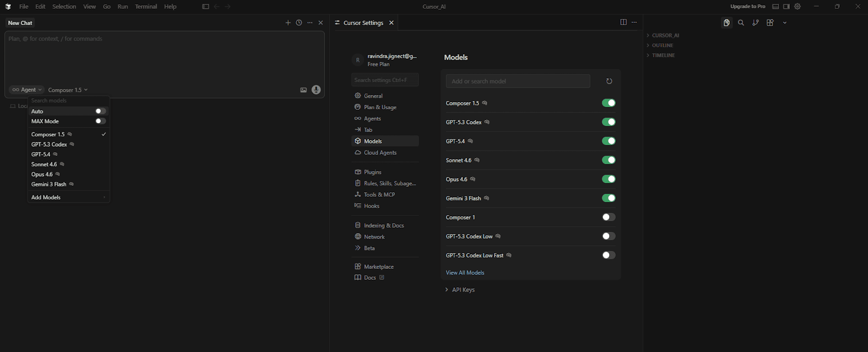Image resolution: width=868 pixels, height=352 pixels.
Task: Open chat history clock icon
Action: coord(299,23)
